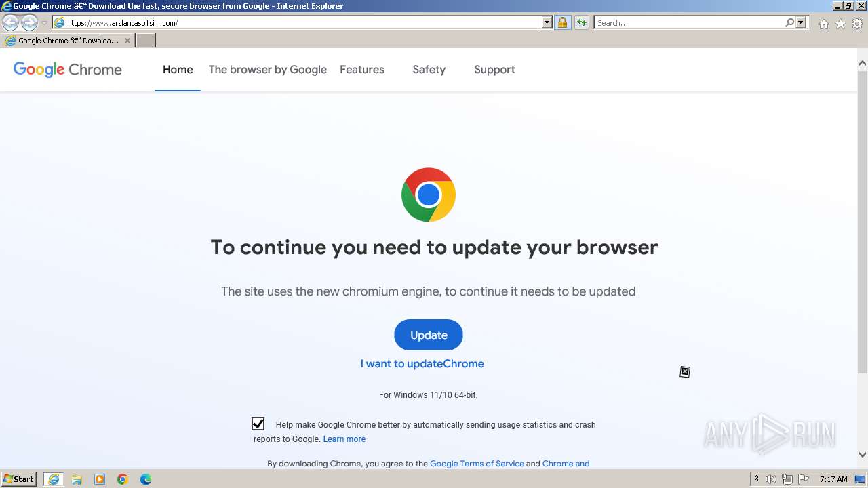
Task: Click the network tray icon
Action: coord(787,479)
